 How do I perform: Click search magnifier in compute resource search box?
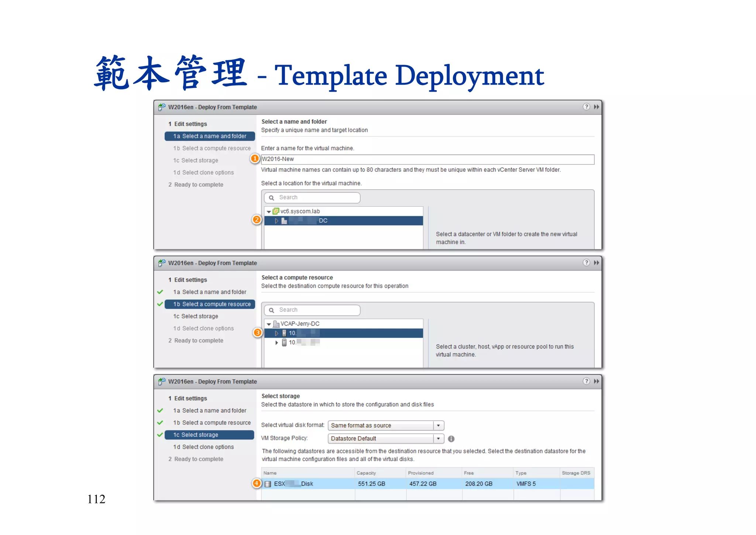271,310
